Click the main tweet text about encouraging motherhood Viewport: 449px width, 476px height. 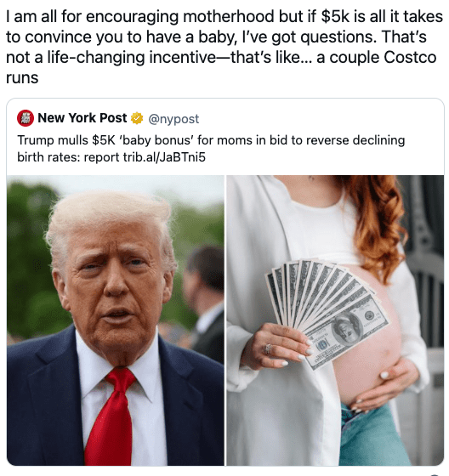(x=224, y=47)
